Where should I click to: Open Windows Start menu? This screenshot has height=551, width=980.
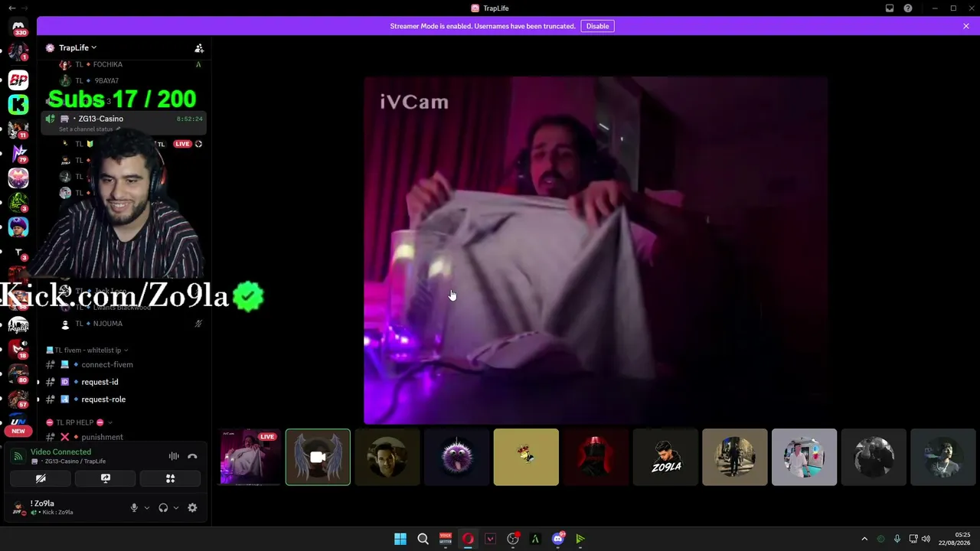click(400, 539)
